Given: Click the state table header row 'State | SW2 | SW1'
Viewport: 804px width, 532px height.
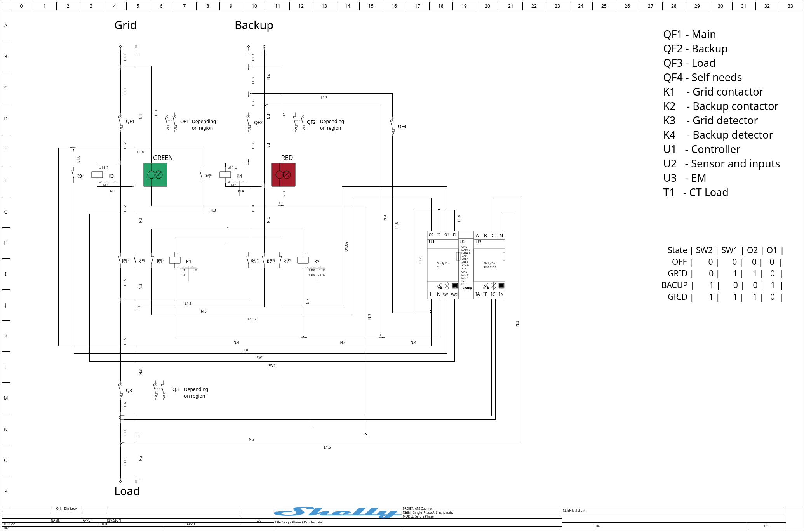Looking at the screenshot, I should 725,250.
